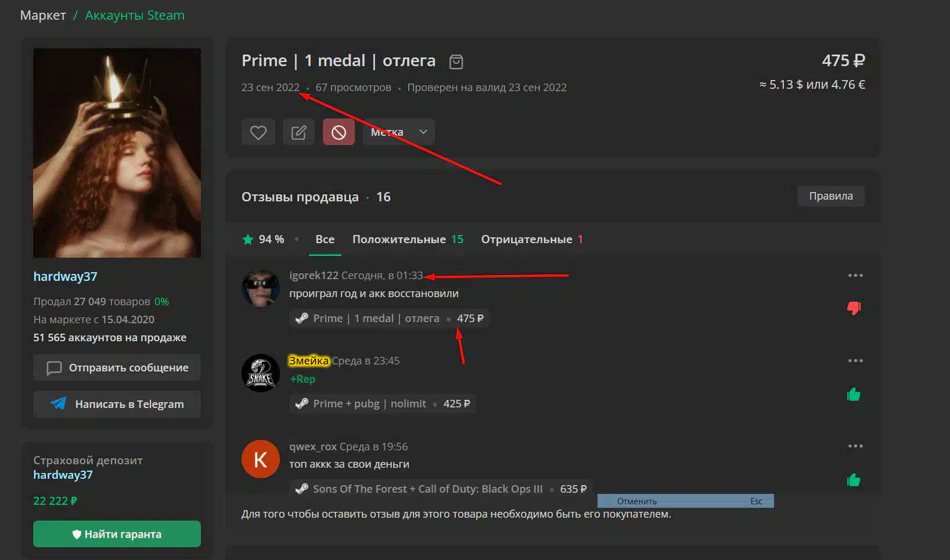Click Написать в Telegram button
The height and width of the screenshot is (560, 950).
point(117,404)
